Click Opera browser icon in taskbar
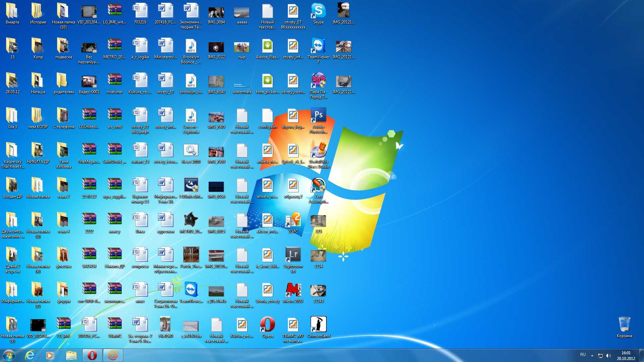This screenshot has height=362, width=644. point(91,355)
